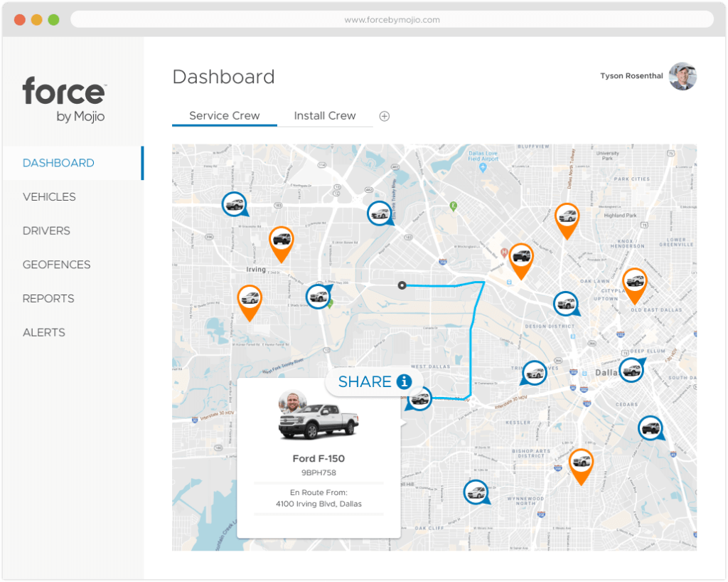This screenshot has height=582, width=728.
Task: Select the blue marker near West Dallas Trinity Groves
Action: (x=534, y=373)
